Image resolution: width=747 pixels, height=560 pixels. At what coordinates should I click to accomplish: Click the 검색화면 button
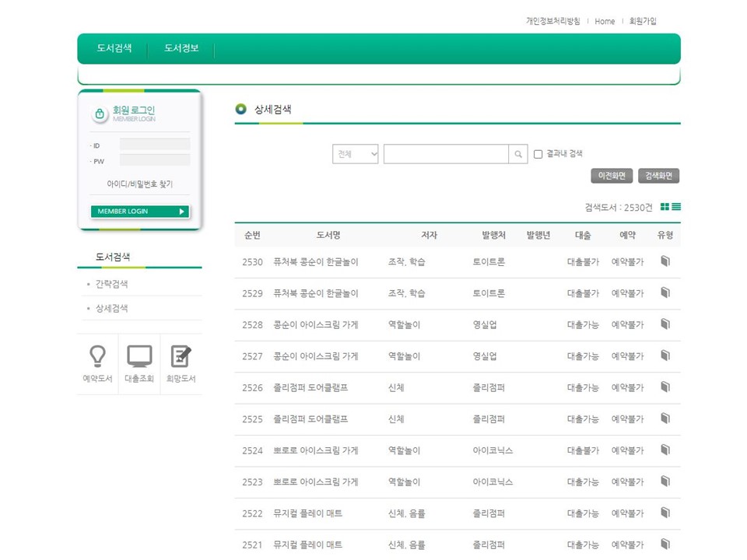tap(659, 176)
